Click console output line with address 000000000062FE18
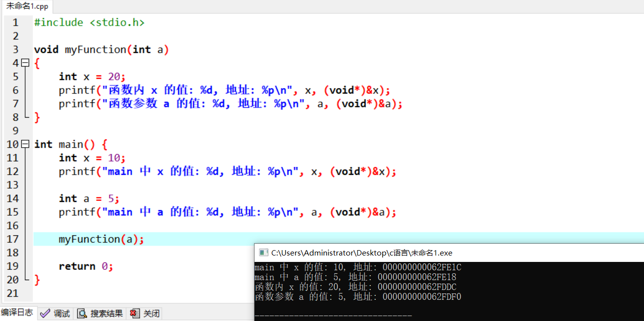 [355, 277]
